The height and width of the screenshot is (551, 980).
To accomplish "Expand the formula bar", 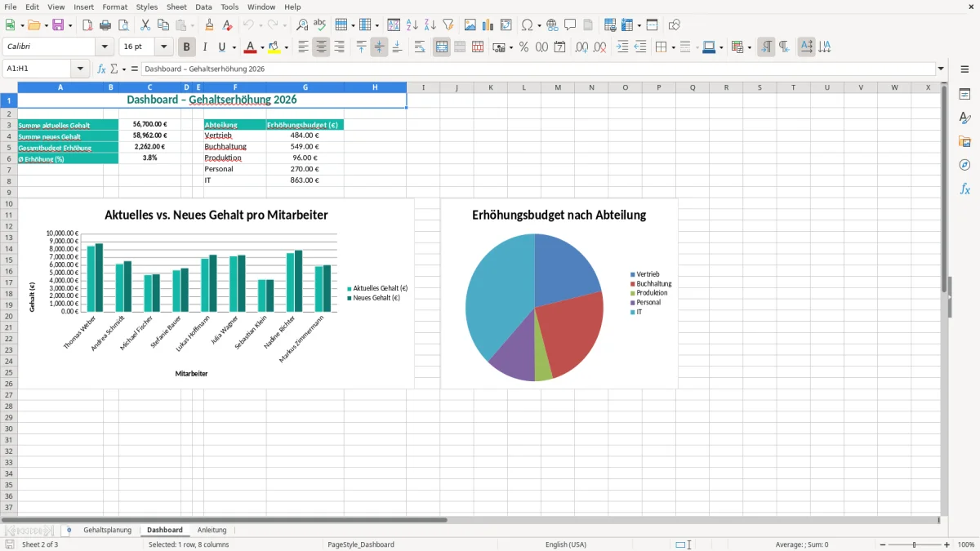I will click(941, 69).
